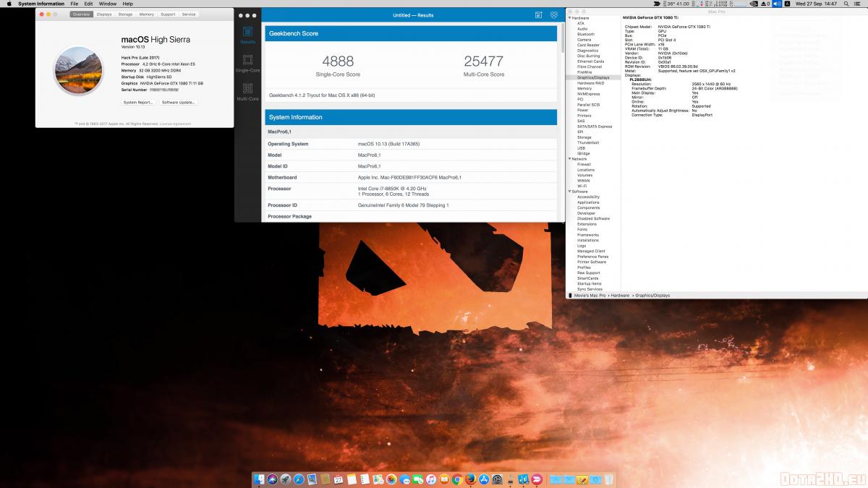
Task: Open Multi-Core results in Geekbench sidebar
Action: (x=248, y=91)
